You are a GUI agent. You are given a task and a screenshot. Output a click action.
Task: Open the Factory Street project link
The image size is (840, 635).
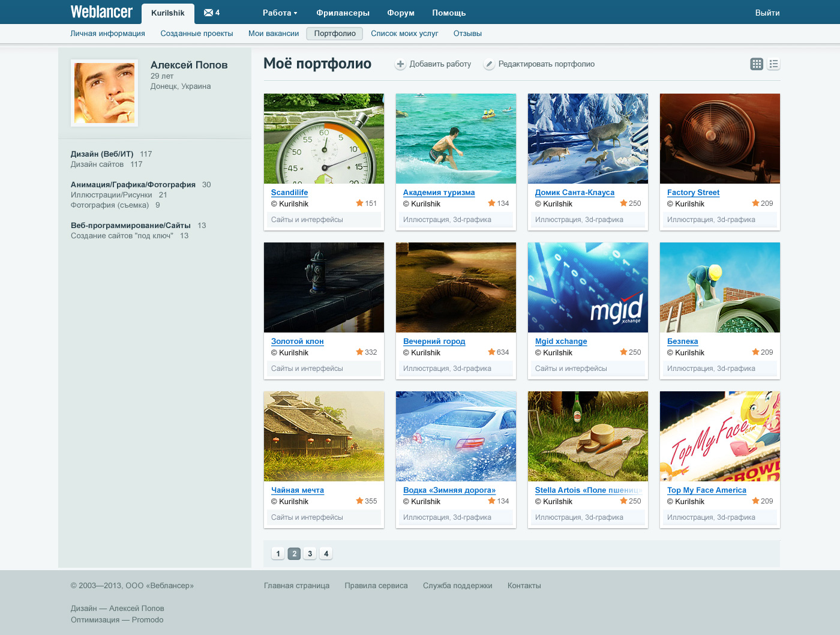693,193
